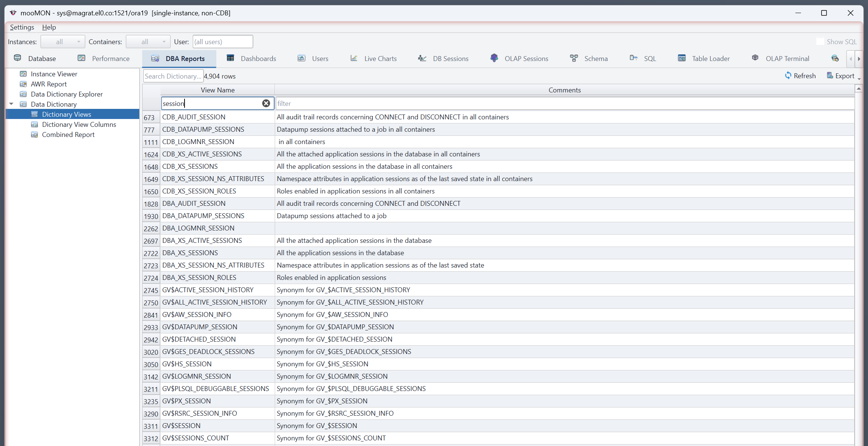Click the partially hidden tab icon after OLAP Terminal
The image size is (868, 446).
[x=835, y=58]
